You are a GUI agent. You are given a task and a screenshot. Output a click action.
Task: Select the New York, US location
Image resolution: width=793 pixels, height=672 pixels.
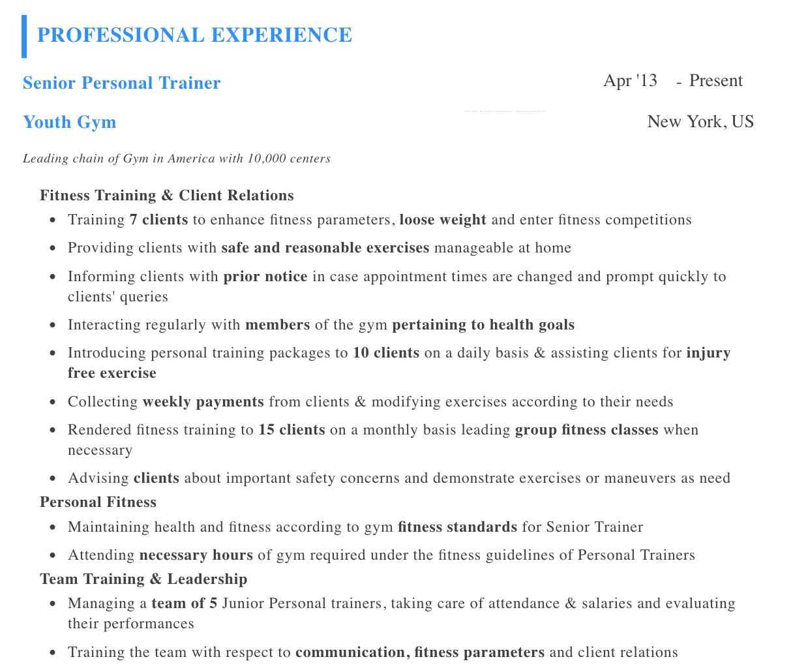tap(700, 122)
